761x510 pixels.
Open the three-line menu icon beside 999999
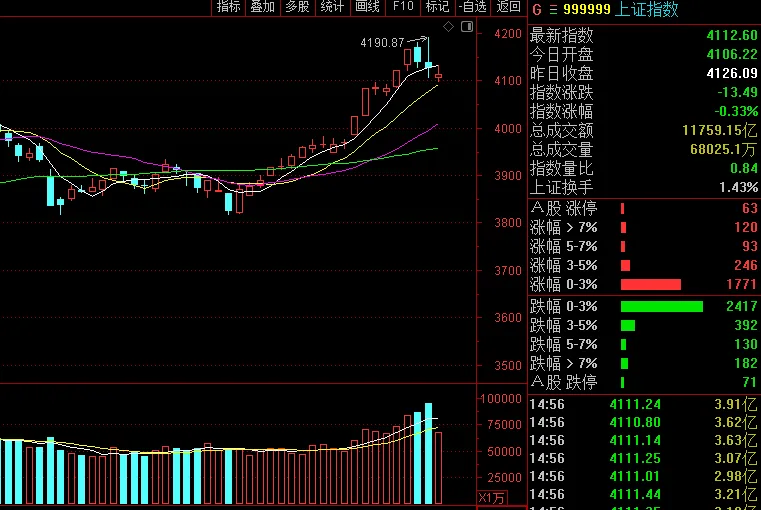(553, 10)
